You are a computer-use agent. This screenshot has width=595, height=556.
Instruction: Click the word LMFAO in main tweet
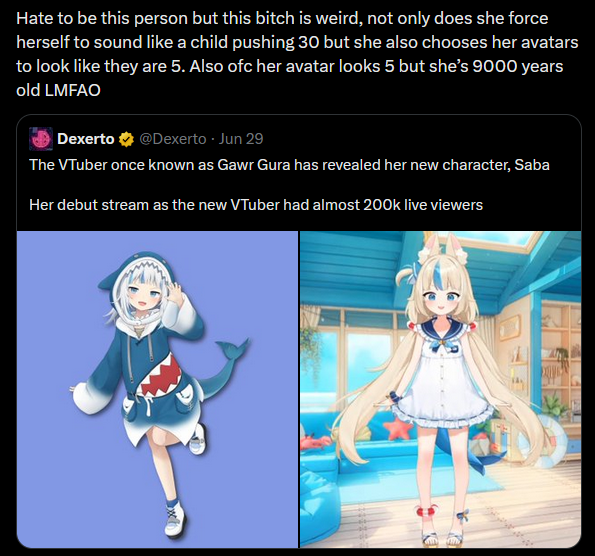[72, 90]
